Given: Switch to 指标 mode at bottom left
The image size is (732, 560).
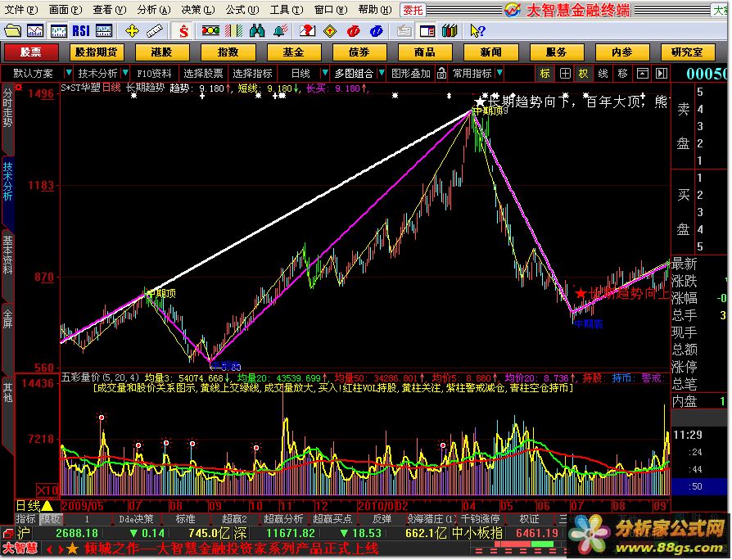Looking at the screenshot, I should 25,519.
